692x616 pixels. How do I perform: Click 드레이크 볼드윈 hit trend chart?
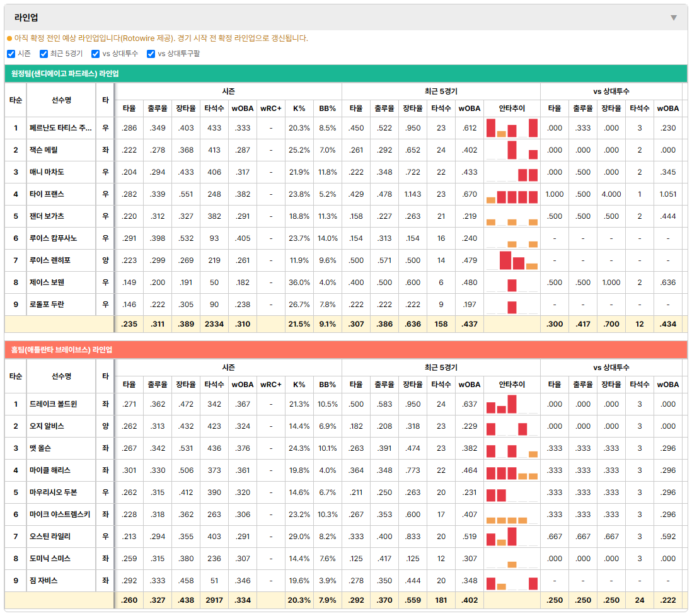pyautogui.click(x=512, y=404)
